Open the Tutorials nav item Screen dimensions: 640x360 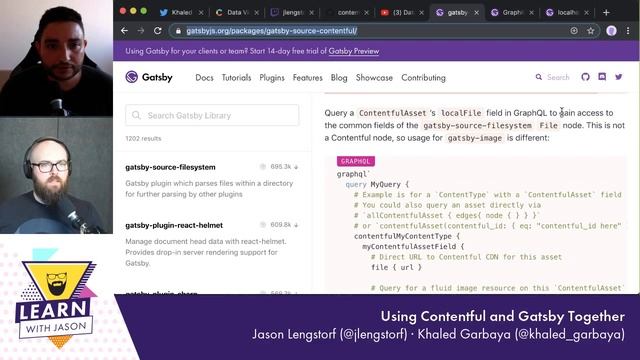(236, 78)
